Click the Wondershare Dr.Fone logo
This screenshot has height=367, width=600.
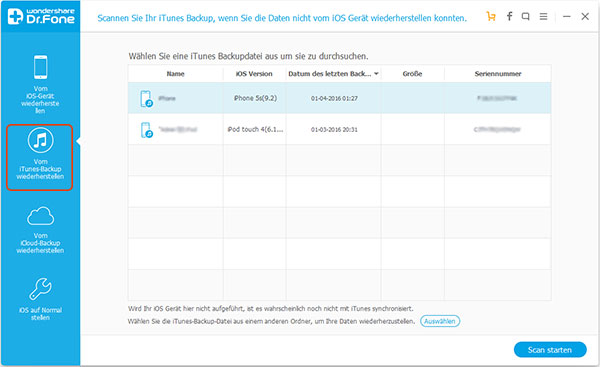(x=41, y=16)
